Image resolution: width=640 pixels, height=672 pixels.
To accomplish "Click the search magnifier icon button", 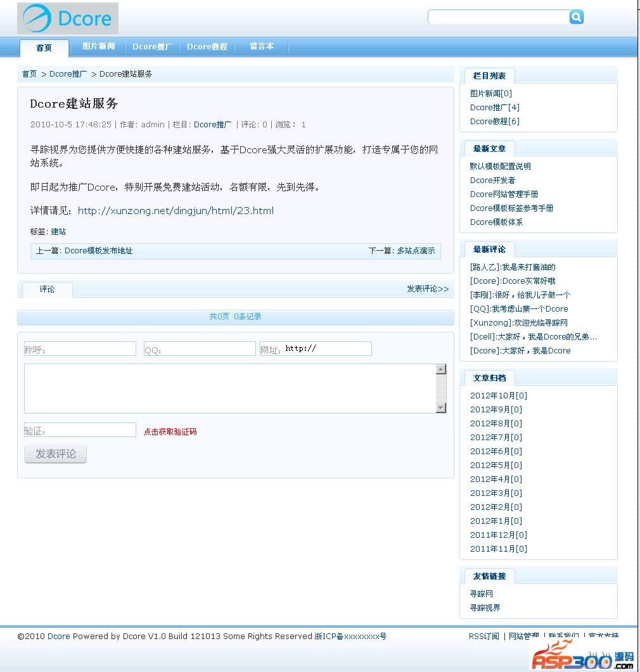I will pyautogui.click(x=576, y=16).
